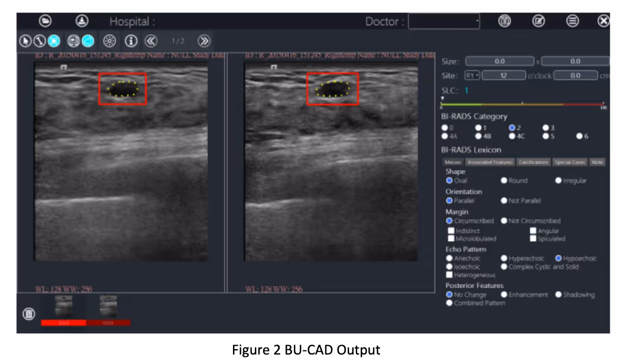Select Not Circumscribed margin
The height and width of the screenshot is (364, 638).
[x=504, y=221]
